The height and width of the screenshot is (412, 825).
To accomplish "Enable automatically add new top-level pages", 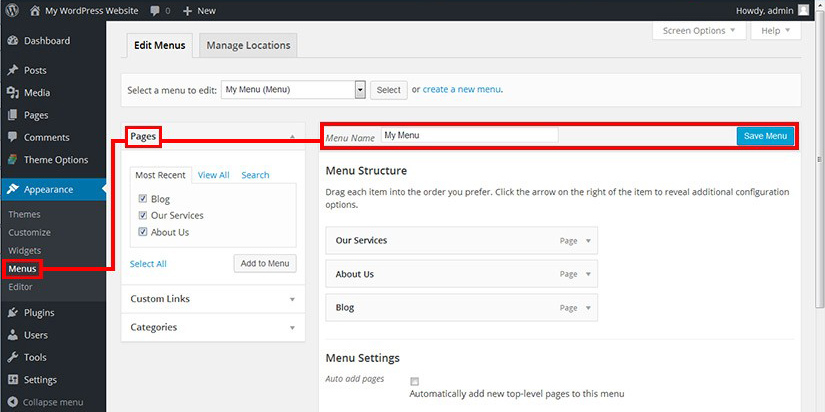I will [x=415, y=381].
